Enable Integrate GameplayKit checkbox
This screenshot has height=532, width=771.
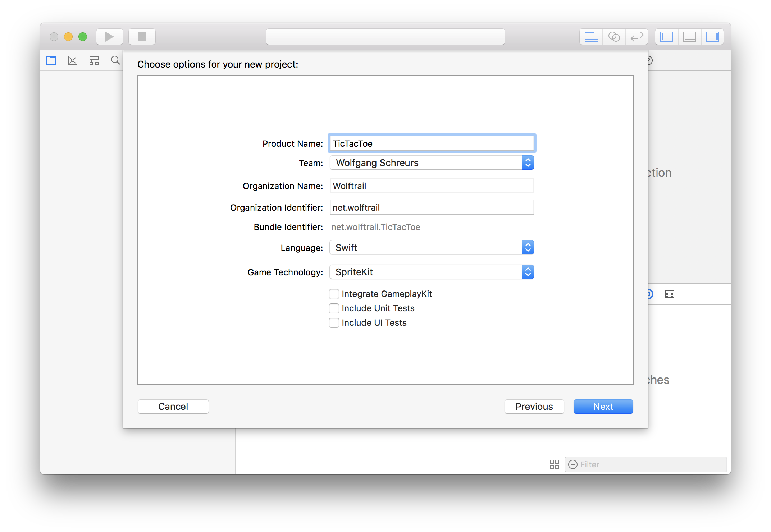pos(334,294)
